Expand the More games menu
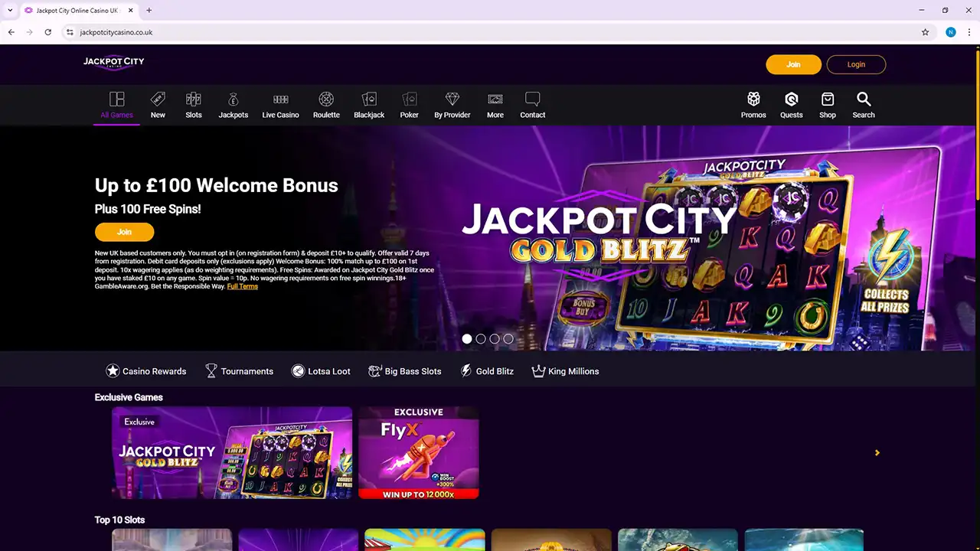Screen dimensions: 980x551 pyautogui.click(x=495, y=105)
